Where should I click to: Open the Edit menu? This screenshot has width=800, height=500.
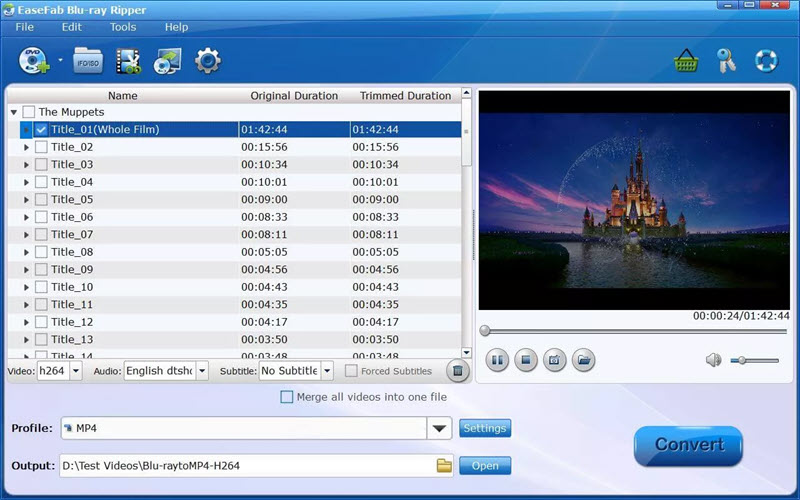(72, 27)
